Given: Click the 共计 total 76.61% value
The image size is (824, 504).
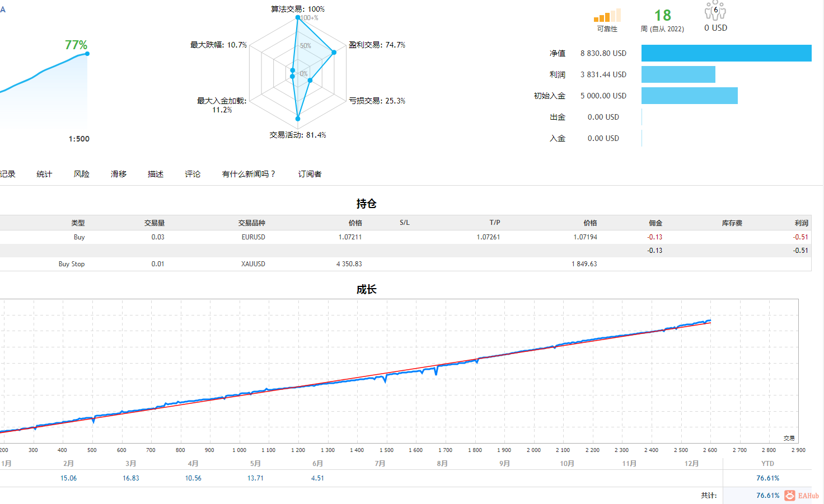Looking at the screenshot, I should 768,496.
